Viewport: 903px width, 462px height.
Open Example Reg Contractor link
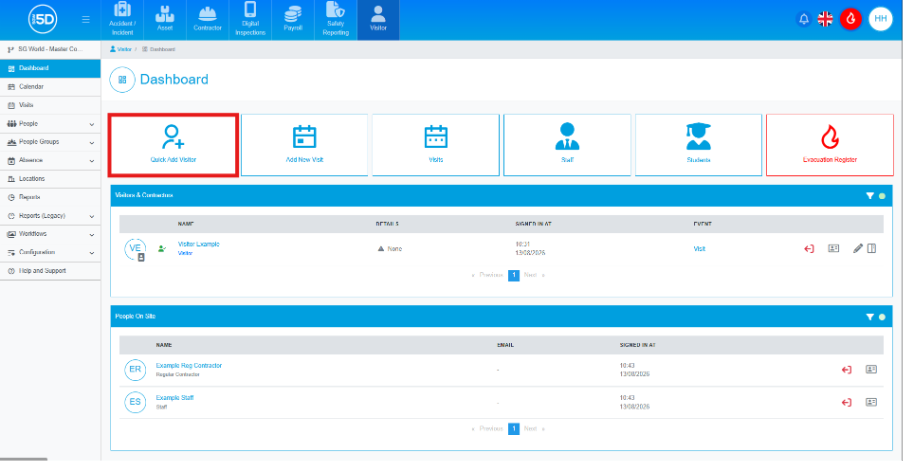[x=189, y=366]
